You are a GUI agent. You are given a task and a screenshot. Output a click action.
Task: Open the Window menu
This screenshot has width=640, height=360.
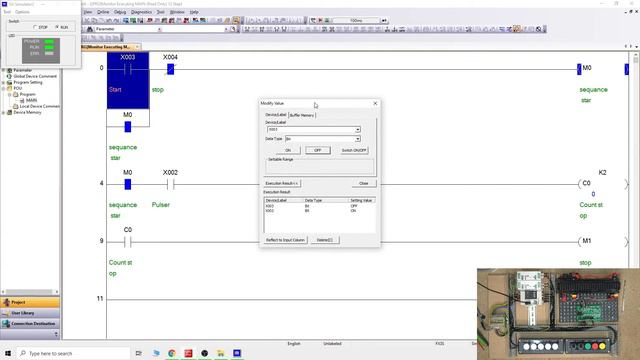(x=177, y=12)
